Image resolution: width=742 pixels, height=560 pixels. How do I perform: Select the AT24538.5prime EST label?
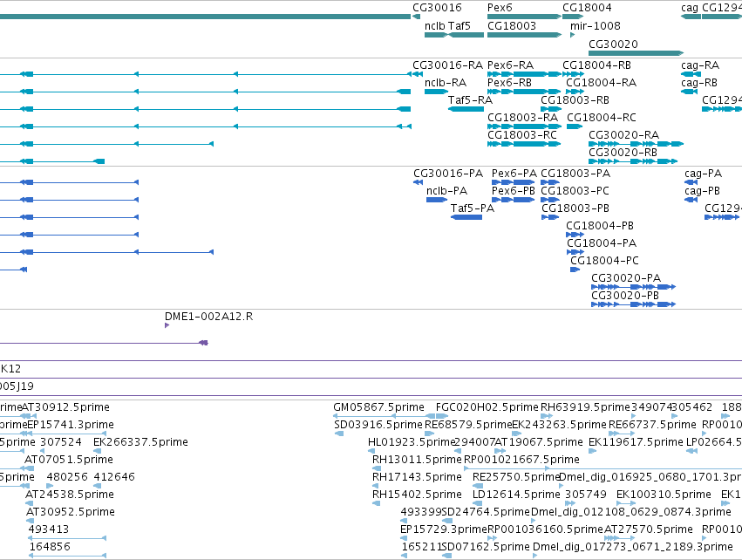[70, 495]
